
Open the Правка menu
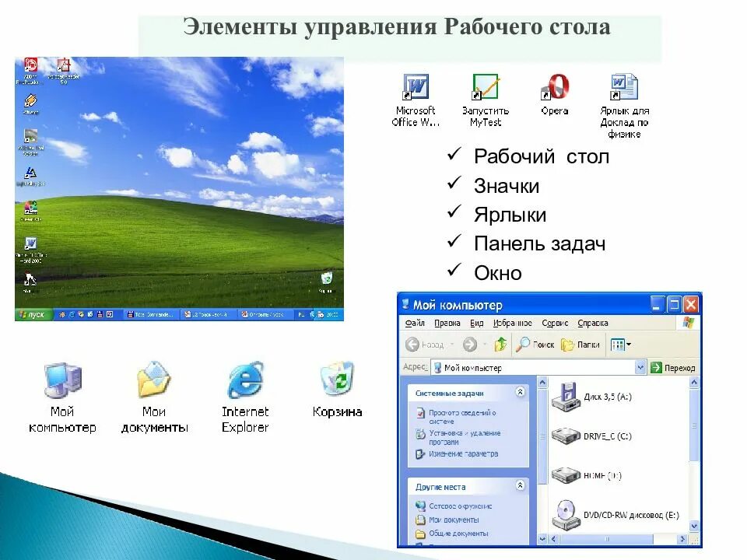447,323
